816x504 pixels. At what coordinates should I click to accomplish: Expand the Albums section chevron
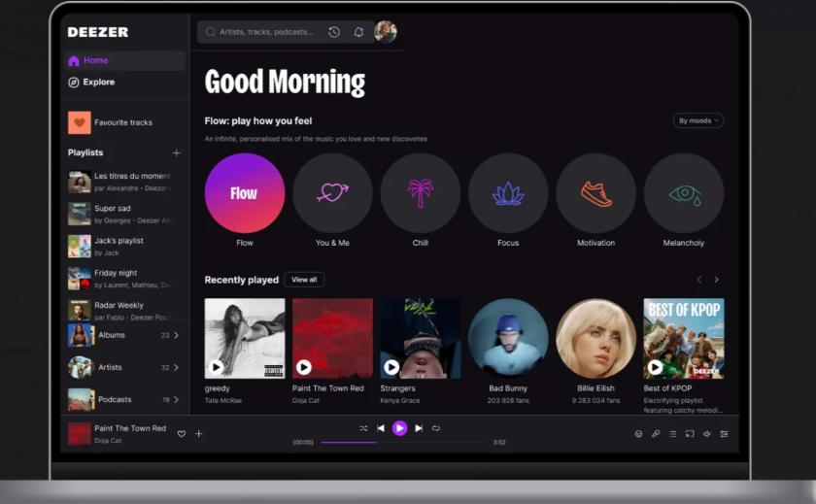pyautogui.click(x=177, y=335)
